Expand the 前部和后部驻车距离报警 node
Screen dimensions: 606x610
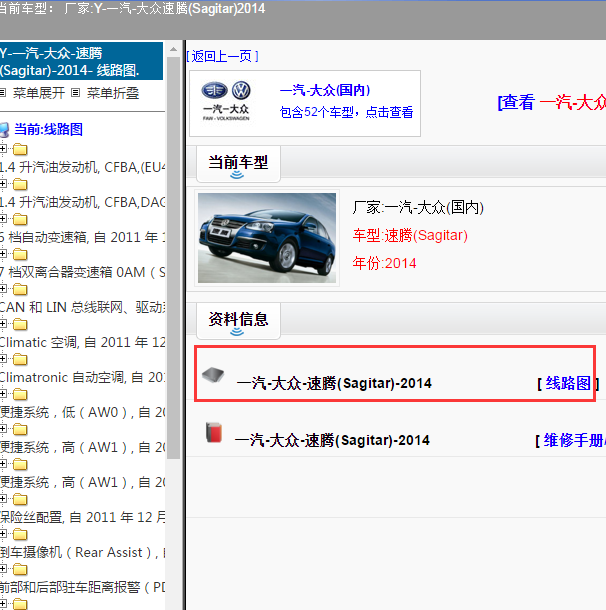[3, 569]
